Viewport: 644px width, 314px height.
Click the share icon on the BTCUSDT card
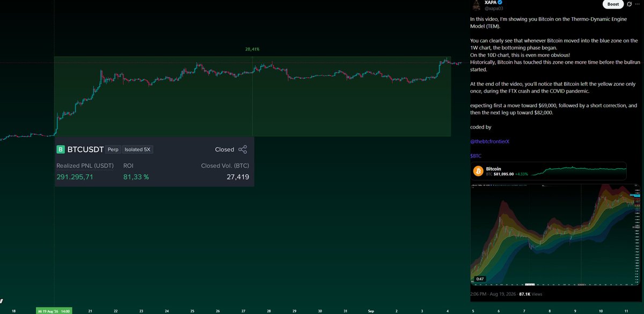(x=243, y=149)
